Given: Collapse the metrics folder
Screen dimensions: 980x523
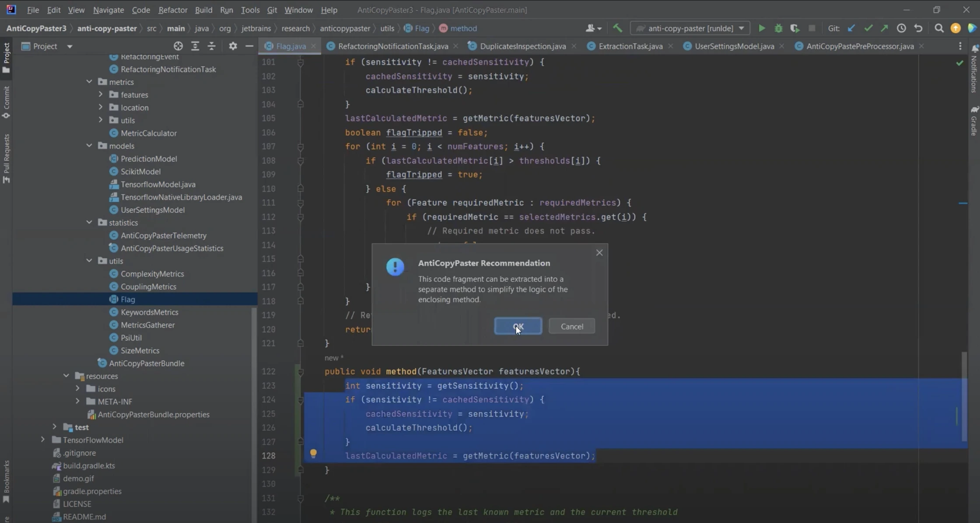Looking at the screenshot, I should (89, 82).
